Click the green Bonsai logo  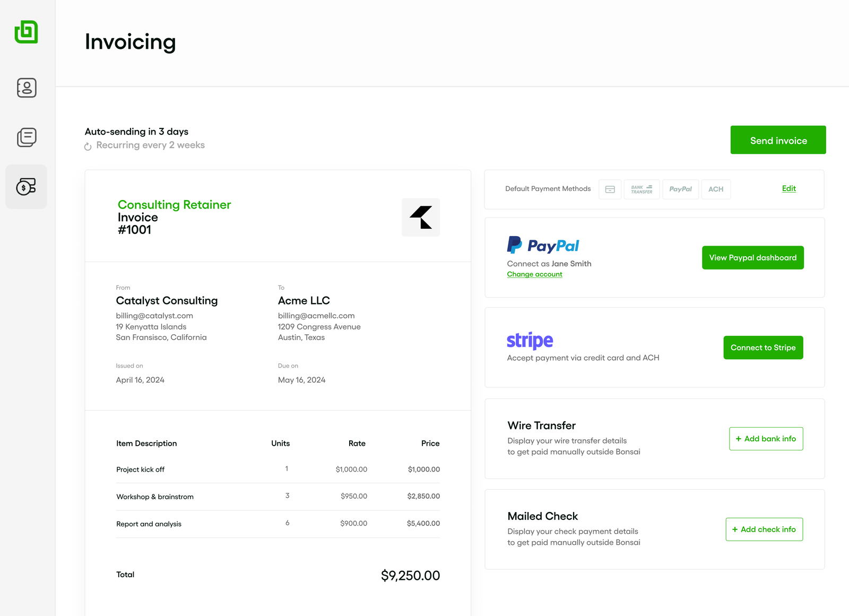pyautogui.click(x=26, y=32)
